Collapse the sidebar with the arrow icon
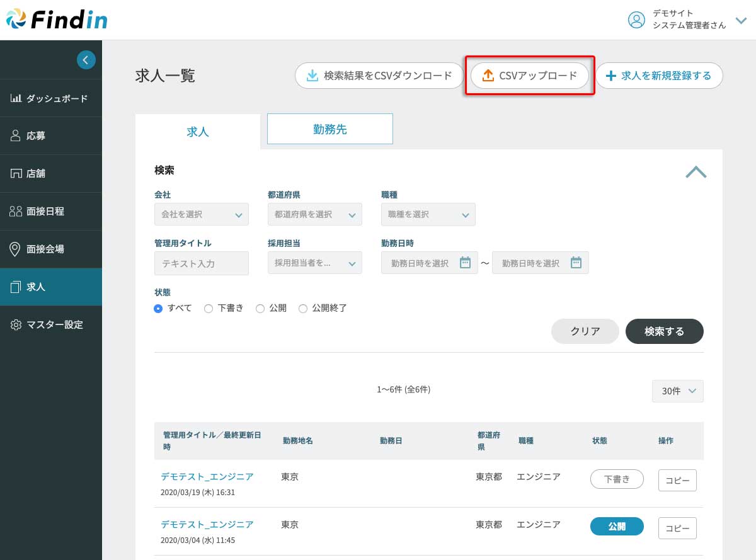Screen dimensions: 756x560 [86, 60]
